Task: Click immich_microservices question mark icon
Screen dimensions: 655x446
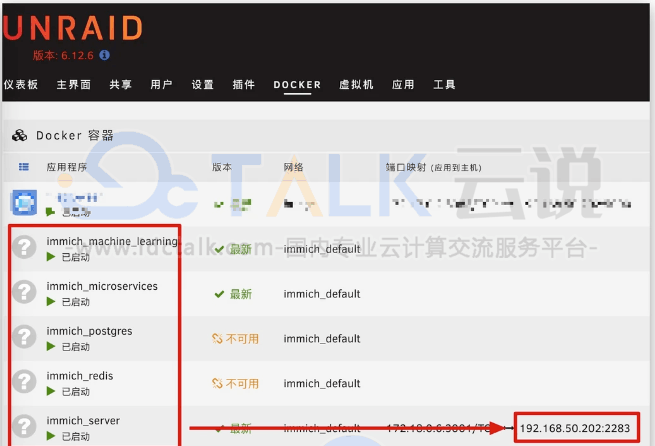Action: 24,291
